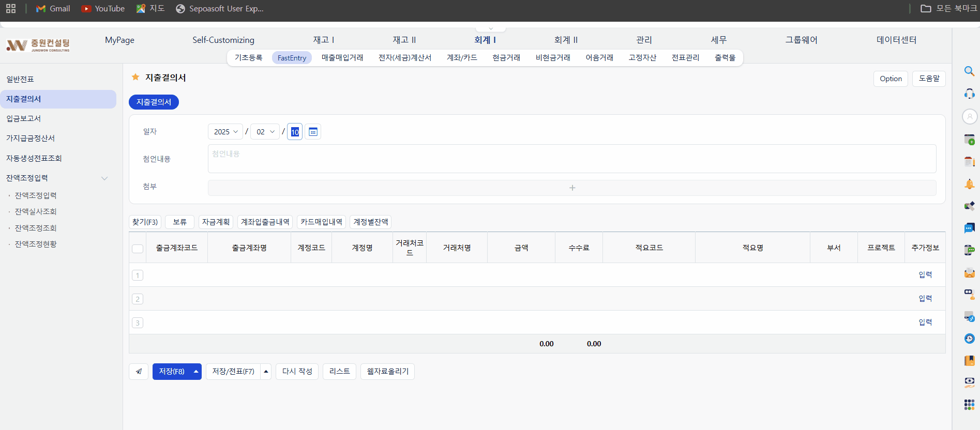Open the user profile avatar icon
The image size is (980, 430).
click(x=969, y=116)
